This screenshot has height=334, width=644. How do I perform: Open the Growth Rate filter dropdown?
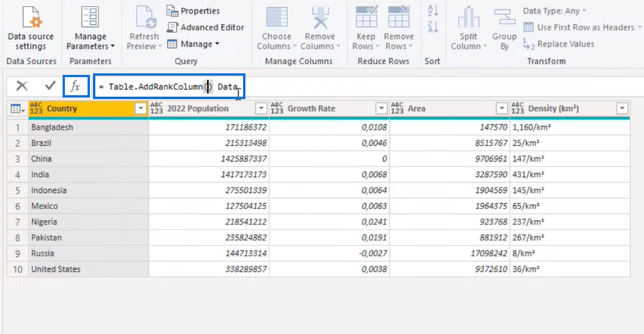click(x=381, y=108)
